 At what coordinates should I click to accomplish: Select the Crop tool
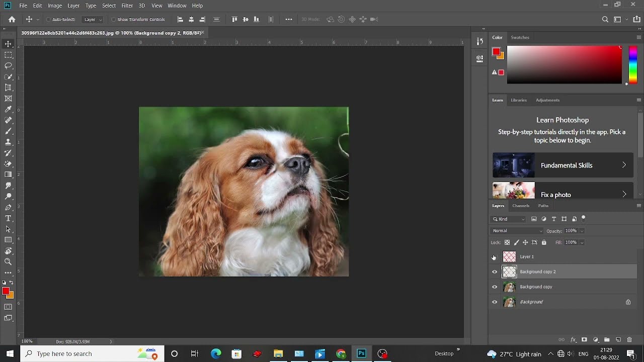point(8,87)
